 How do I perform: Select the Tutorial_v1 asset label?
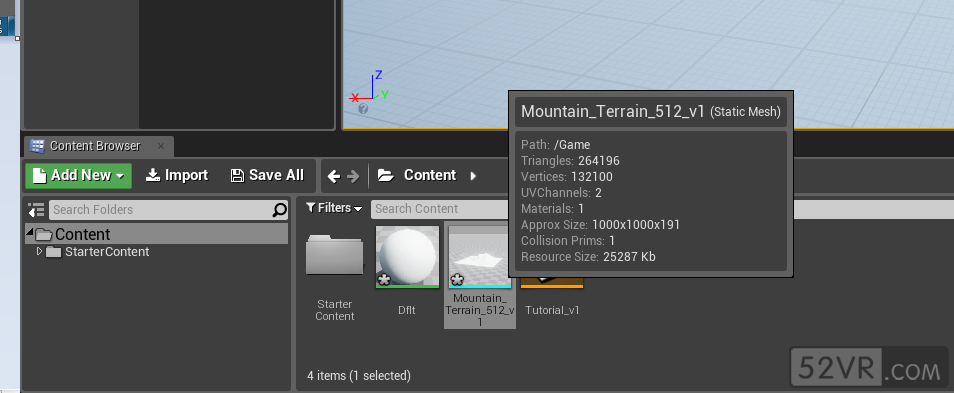552,310
